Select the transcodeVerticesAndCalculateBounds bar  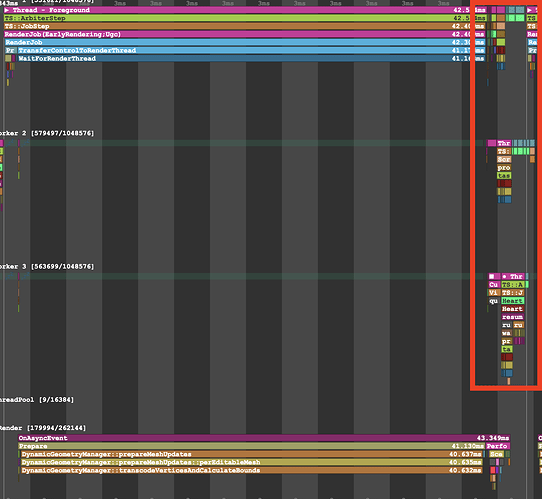[x=251, y=470]
